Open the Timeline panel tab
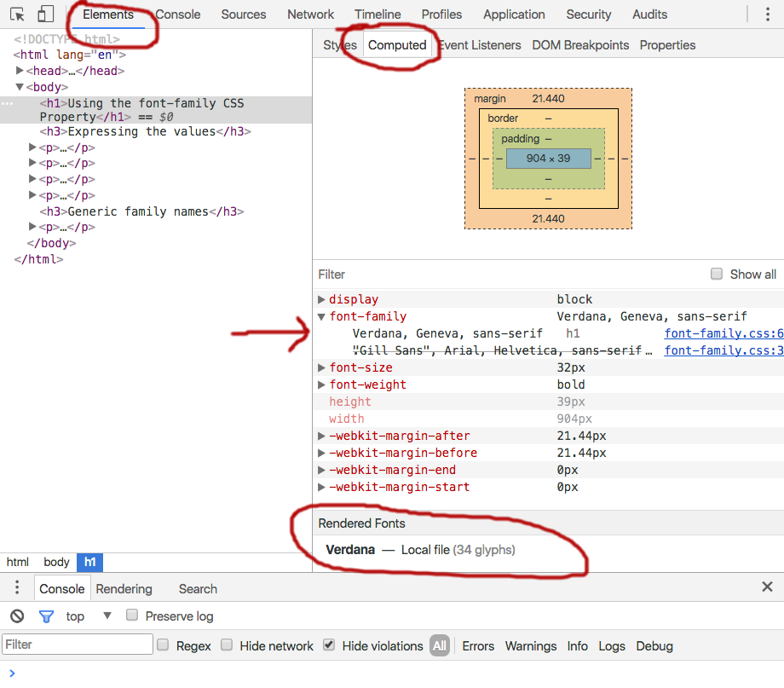784x688 pixels. click(x=378, y=14)
